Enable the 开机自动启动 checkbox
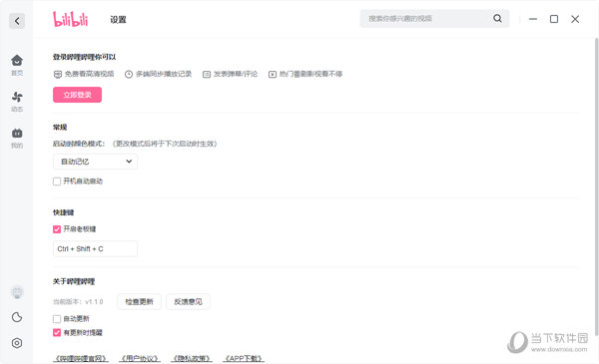 tap(57, 182)
